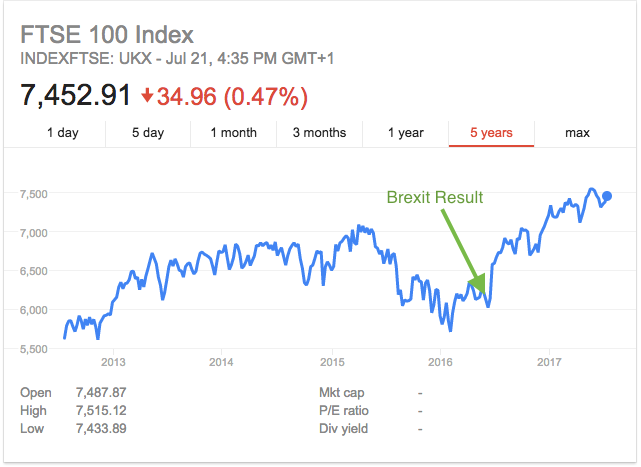
Task: Show the 3 months range
Action: (319, 132)
